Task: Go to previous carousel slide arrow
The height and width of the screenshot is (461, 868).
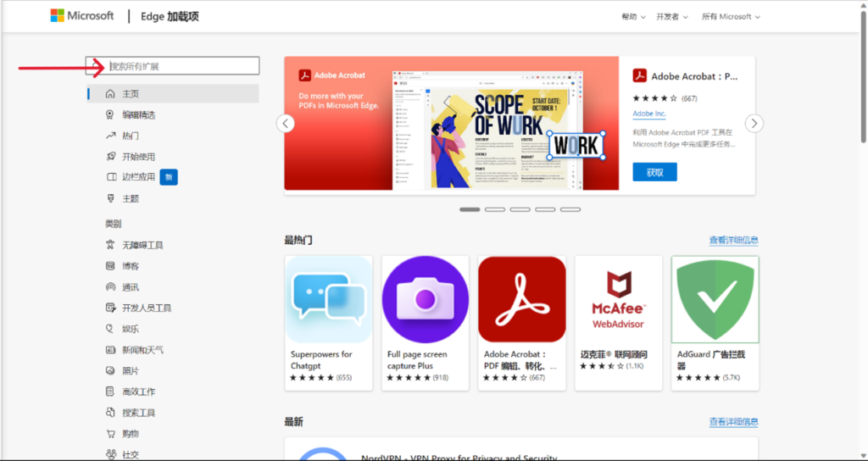Action: click(285, 123)
